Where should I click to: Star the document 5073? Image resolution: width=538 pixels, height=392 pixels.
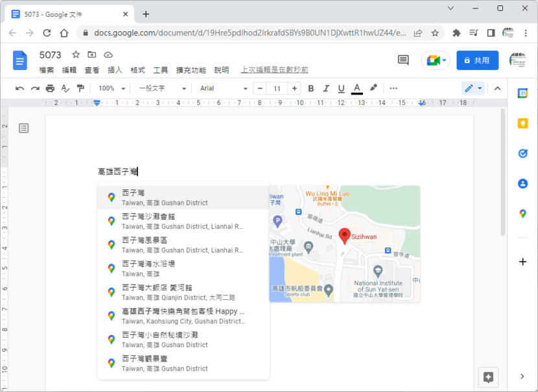[x=76, y=54]
